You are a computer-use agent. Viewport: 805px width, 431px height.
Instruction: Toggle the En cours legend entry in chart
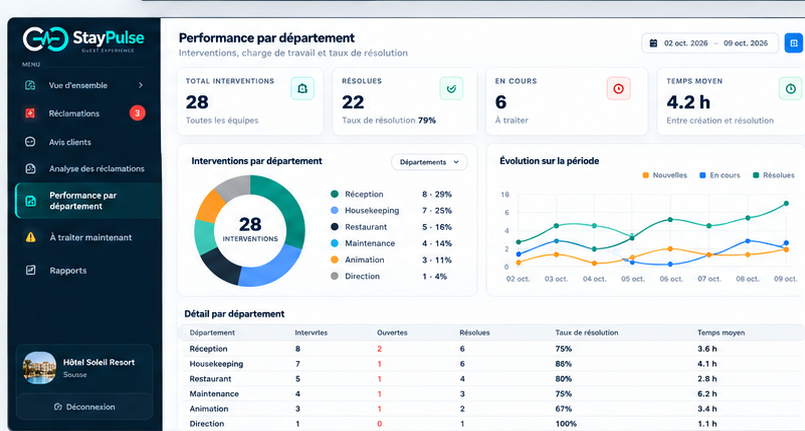click(720, 175)
